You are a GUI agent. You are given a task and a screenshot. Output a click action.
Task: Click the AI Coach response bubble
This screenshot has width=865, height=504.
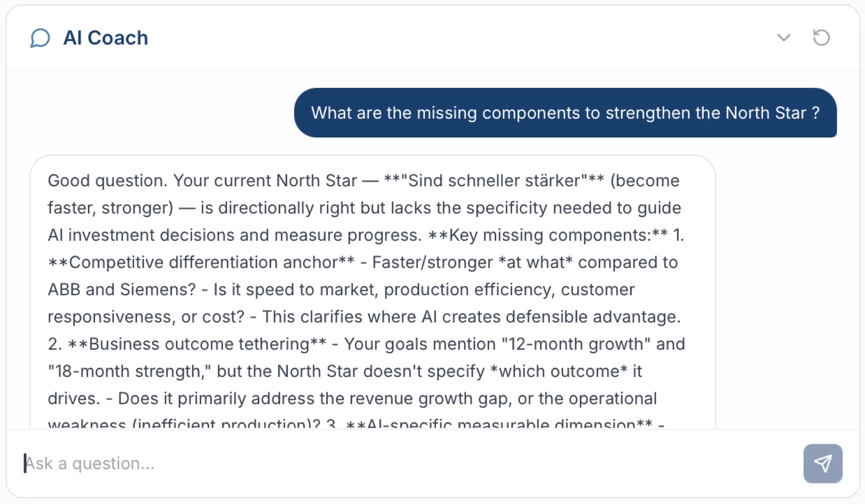pyautogui.click(x=372, y=292)
